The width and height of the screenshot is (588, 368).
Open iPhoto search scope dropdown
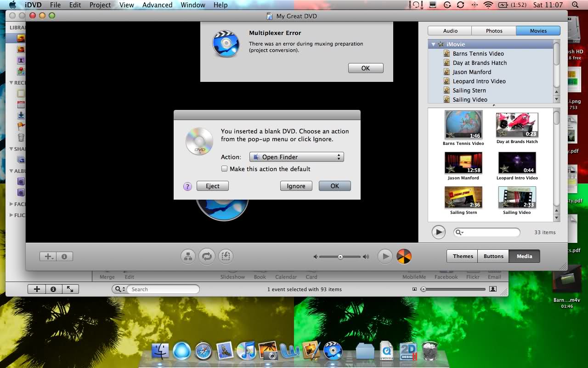pos(120,289)
